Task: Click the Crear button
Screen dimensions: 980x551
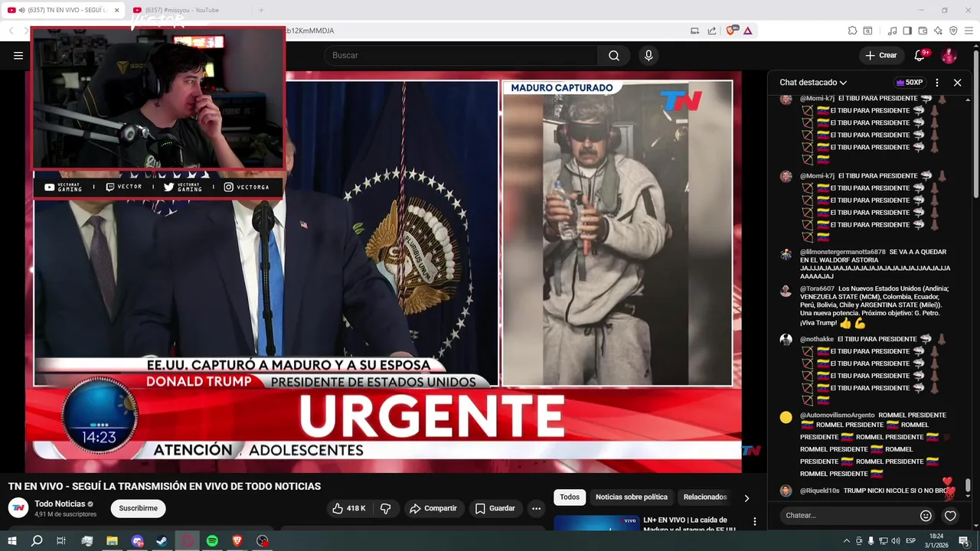Action: click(881, 55)
